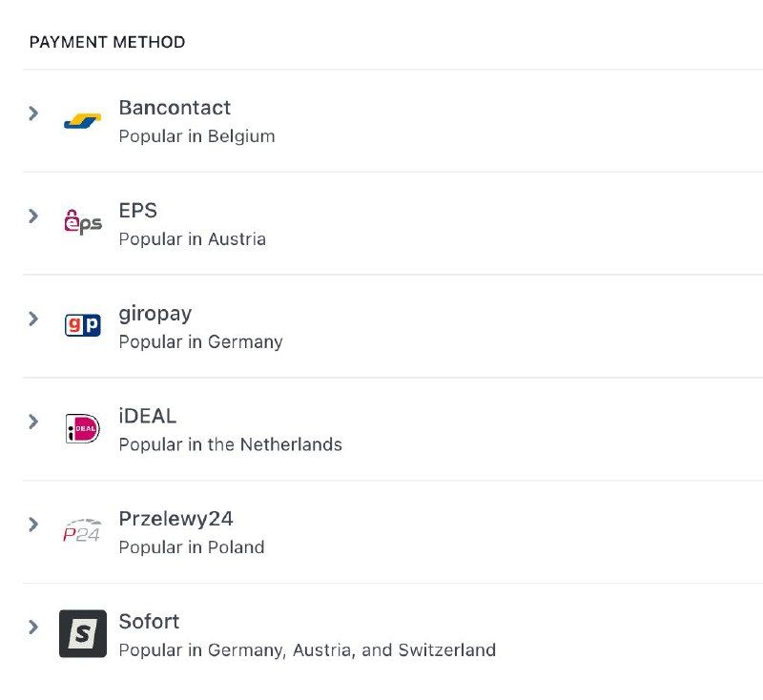Choose EPS as payment method
Image resolution: width=763 pixels, height=700 pixels.
pyautogui.click(x=137, y=211)
